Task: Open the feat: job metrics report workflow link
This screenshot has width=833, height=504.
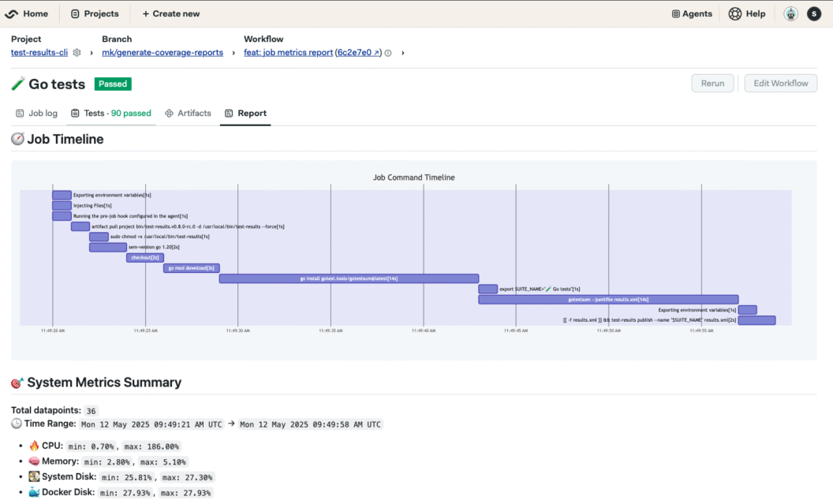Action: point(289,53)
